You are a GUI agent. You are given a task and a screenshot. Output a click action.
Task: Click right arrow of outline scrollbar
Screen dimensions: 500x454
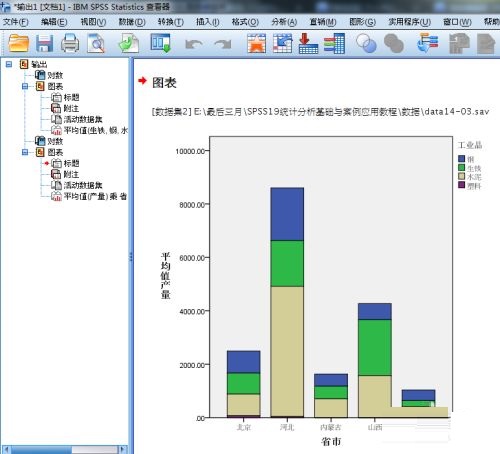click(x=123, y=449)
